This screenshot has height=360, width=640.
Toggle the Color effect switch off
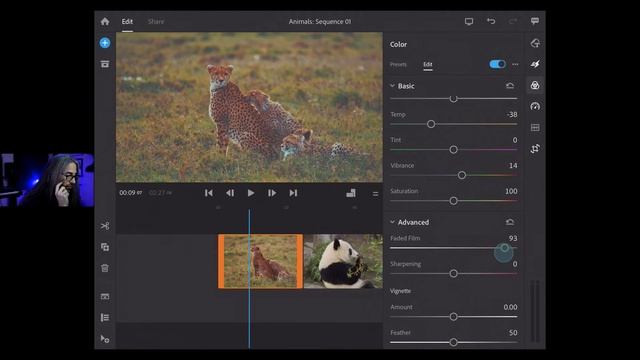point(497,64)
